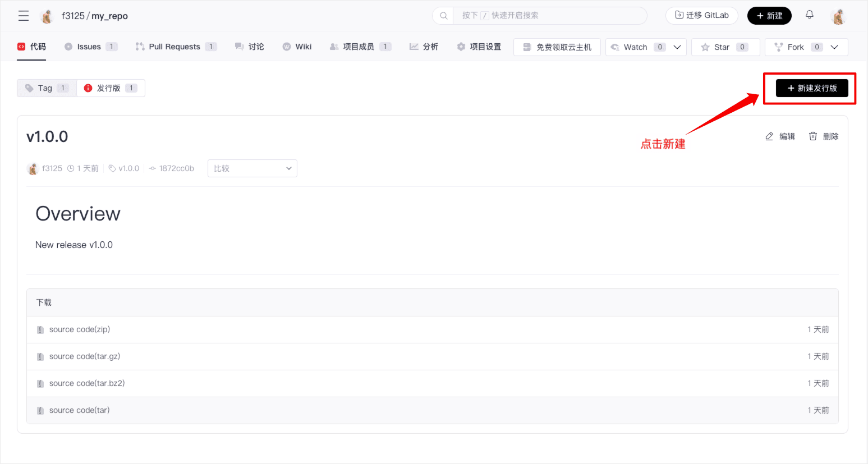Image resolution: width=868 pixels, height=464 pixels.
Task: Click the notification bell icon
Action: point(809,15)
